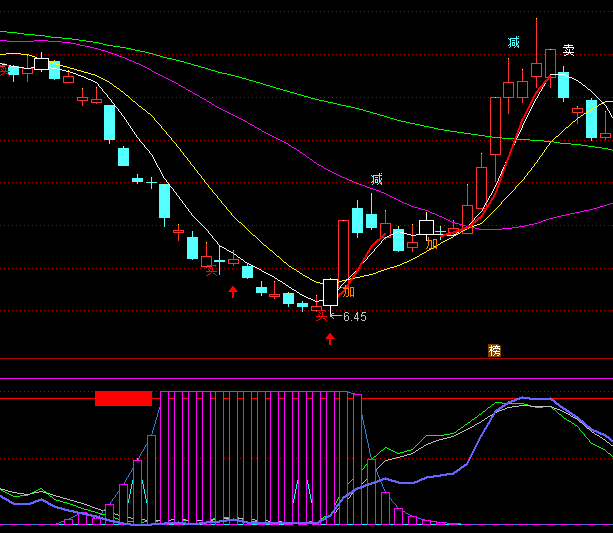Select the red 买 signal during the downtrend
613x533 pixels.
click(210, 268)
